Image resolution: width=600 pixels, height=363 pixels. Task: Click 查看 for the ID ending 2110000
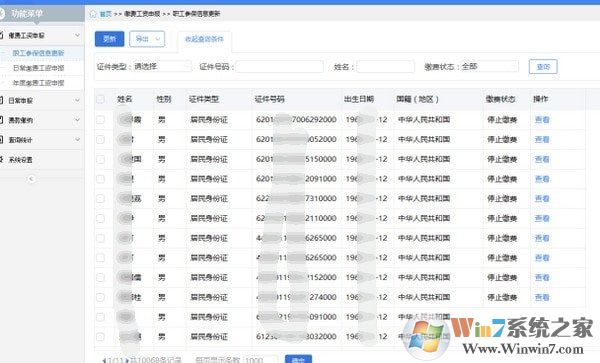coord(542,218)
